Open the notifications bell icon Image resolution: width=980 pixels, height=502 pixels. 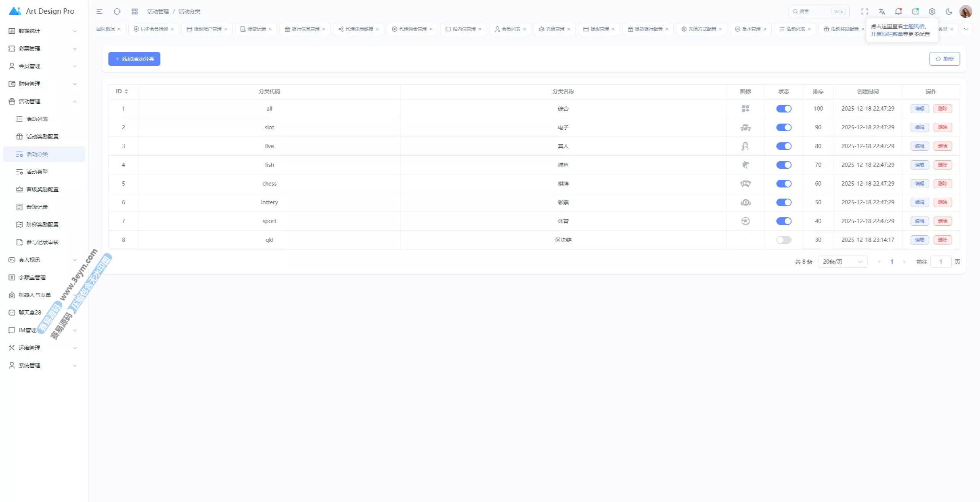(898, 11)
